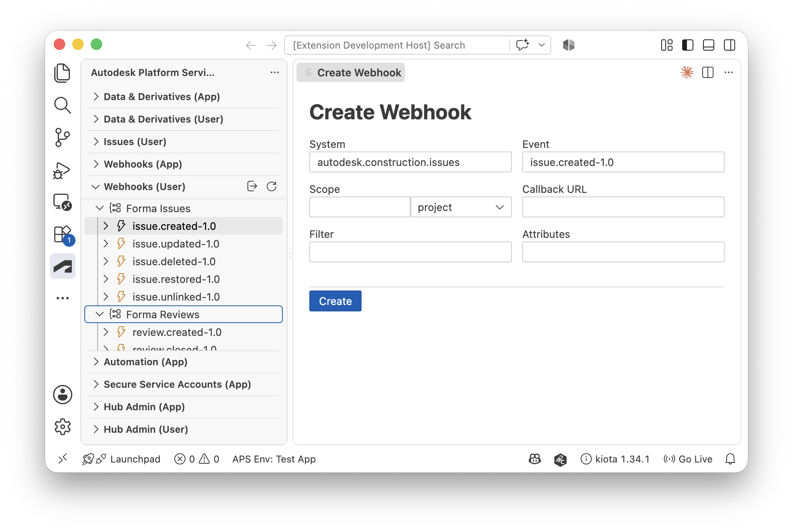Click the hexagon icon left of kiota
Screen dimensions: 793x532
560,459
